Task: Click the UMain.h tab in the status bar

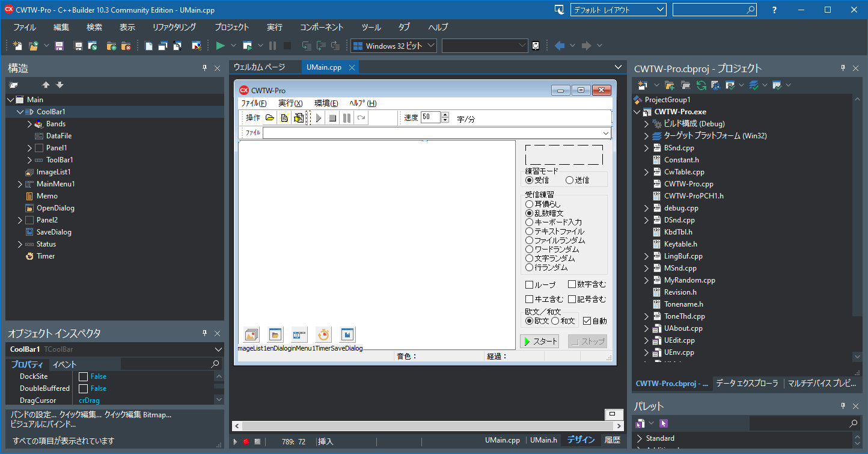Action: point(543,440)
